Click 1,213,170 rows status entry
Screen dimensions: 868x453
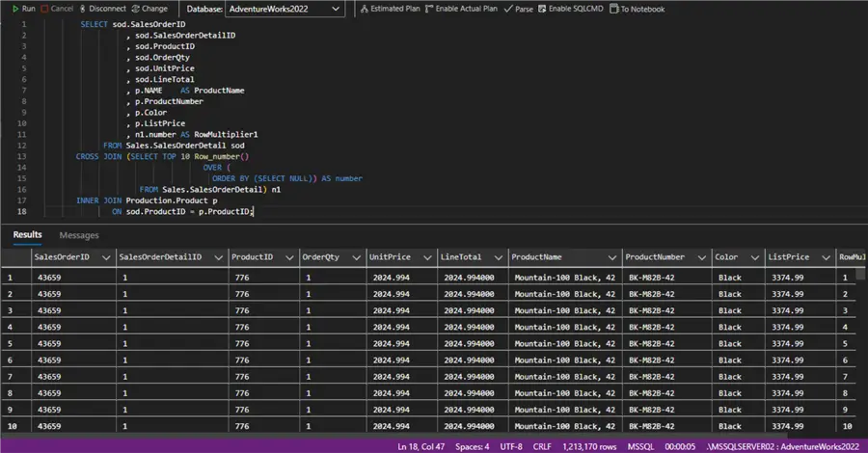(589, 446)
